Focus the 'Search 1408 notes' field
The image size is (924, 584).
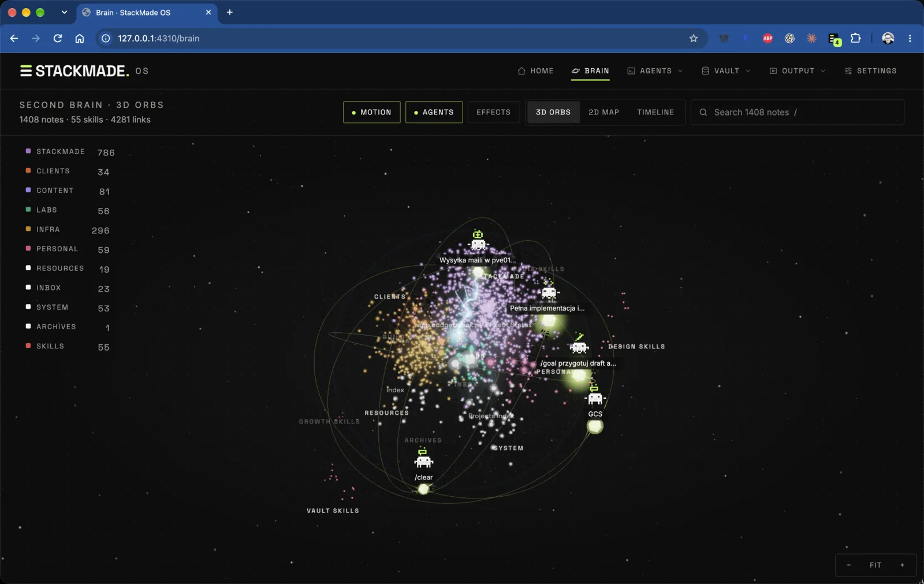tap(798, 112)
